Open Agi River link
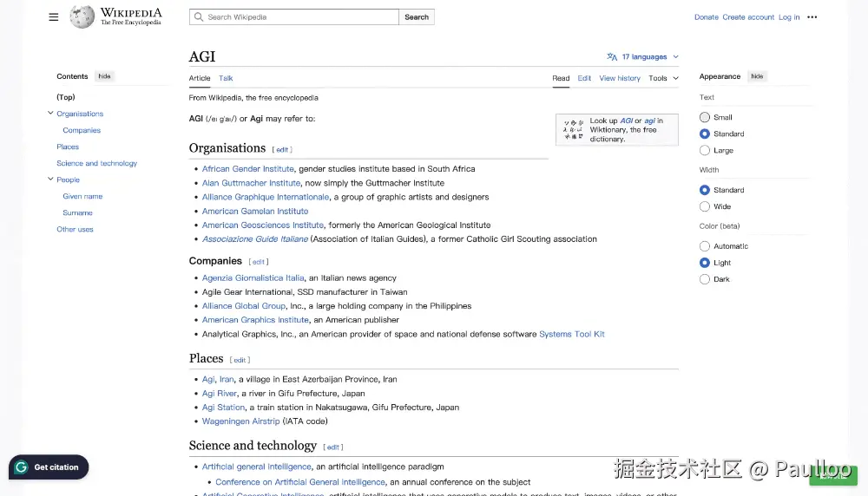This screenshot has height=496, width=868. click(220, 393)
